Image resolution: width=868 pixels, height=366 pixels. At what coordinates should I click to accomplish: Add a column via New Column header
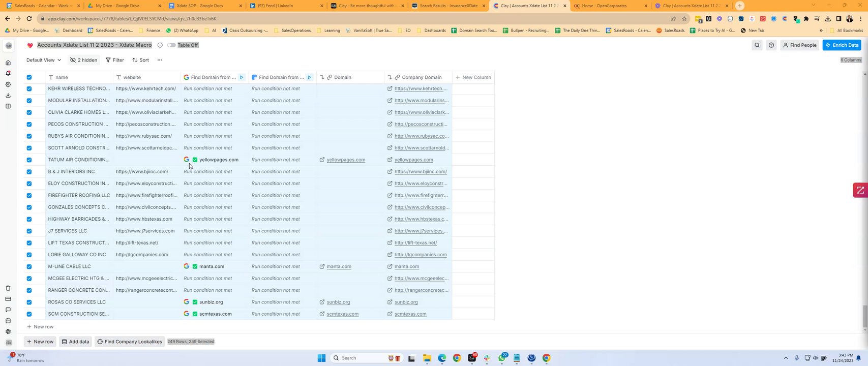coord(473,77)
